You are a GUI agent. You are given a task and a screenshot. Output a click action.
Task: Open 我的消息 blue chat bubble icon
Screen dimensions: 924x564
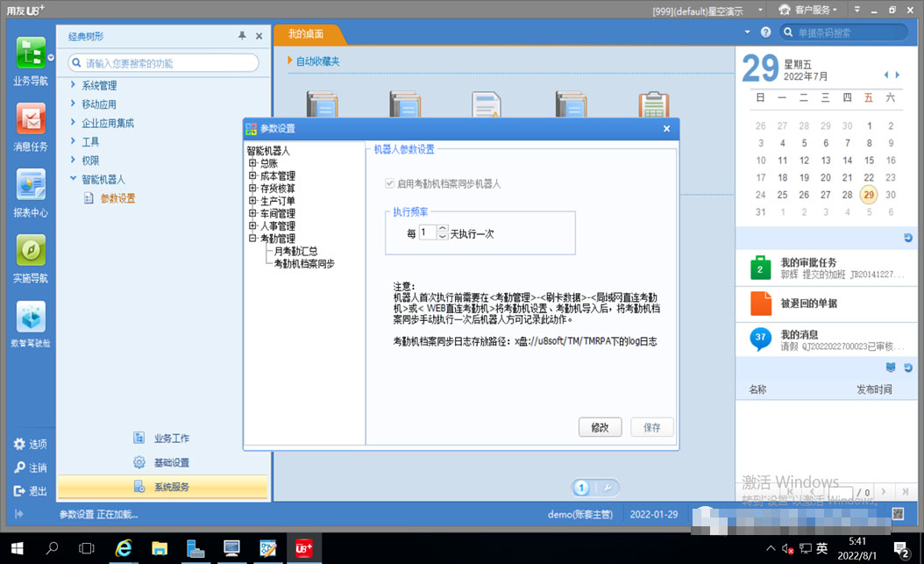pyautogui.click(x=760, y=339)
